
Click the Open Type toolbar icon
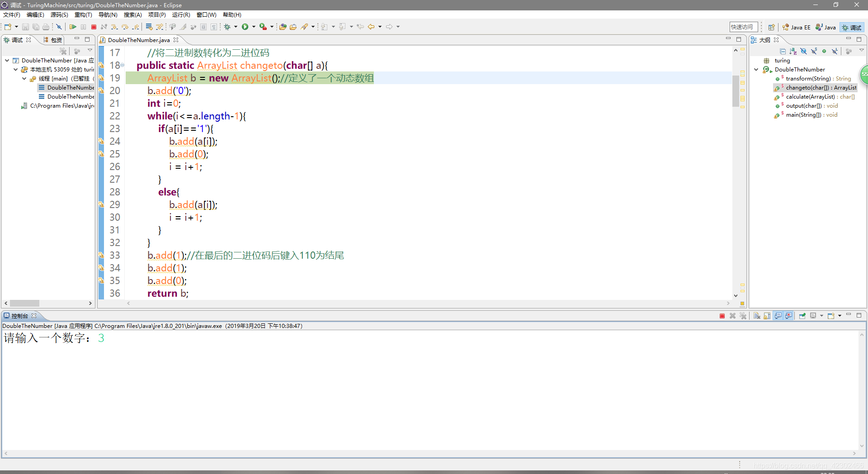pyautogui.click(x=283, y=27)
